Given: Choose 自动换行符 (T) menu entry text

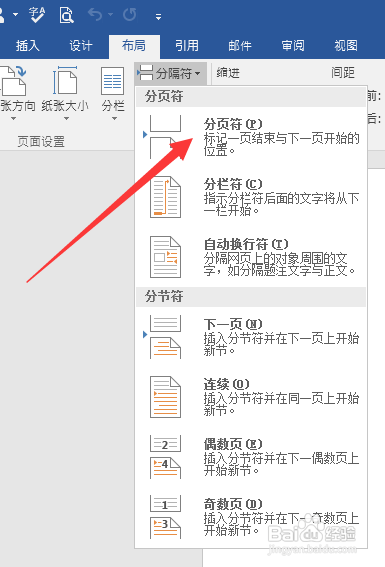Looking at the screenshot, I should click(x=246, y=244).
